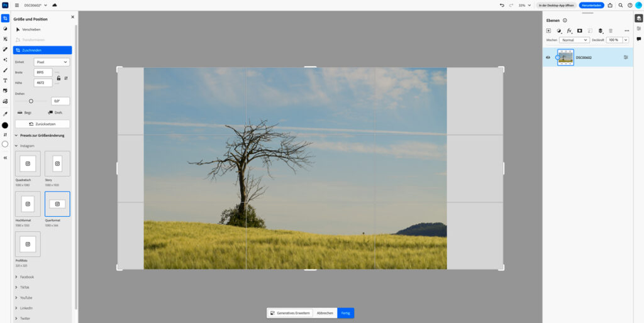This screenshot has width=644, height=323.
Task: Toggle aspect ratio lock between Breite and Höhe
Action: coord(58,78)
